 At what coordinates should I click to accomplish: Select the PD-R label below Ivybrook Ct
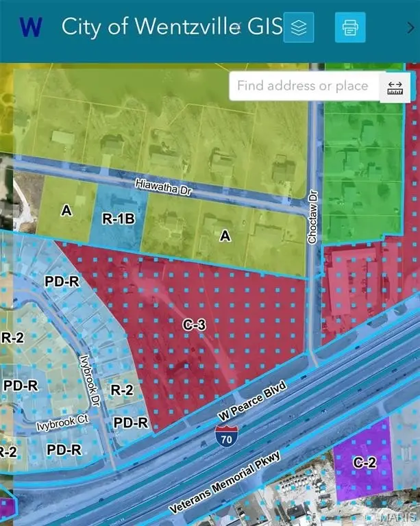[x=64, y=449]
